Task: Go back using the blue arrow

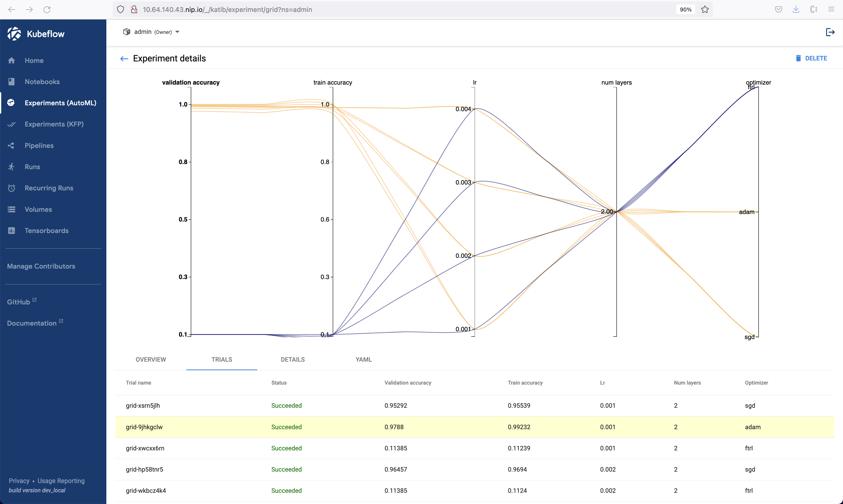Action: click(x=124, y=59)
